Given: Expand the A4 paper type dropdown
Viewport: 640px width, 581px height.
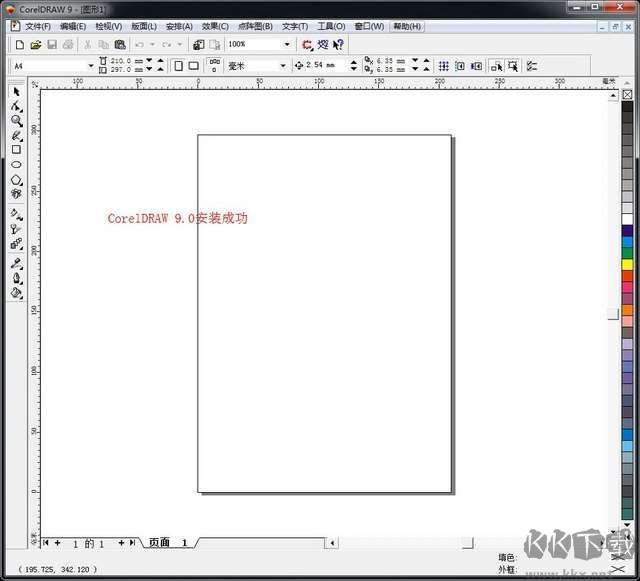Looking at the screenshot, I should [91, 66].
